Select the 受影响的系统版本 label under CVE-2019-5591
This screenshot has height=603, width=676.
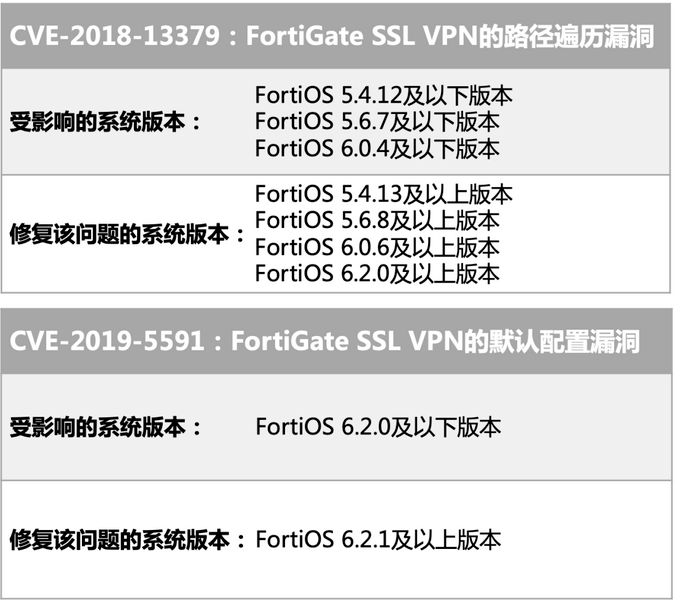(x=105, y=427)
